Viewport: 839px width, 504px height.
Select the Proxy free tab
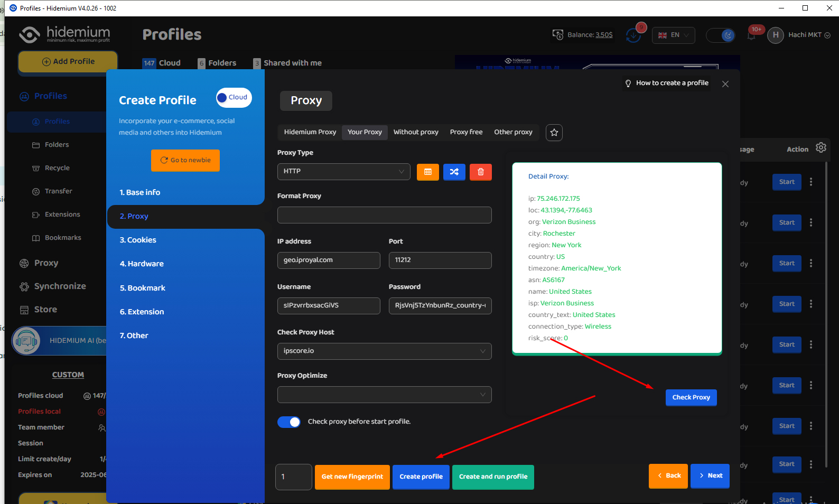(466, 132)
